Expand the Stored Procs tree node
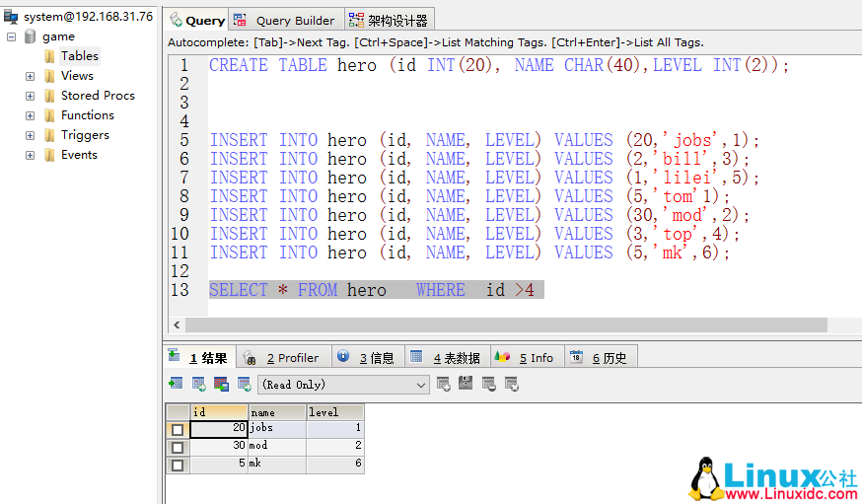The image size is (862, 504). pyautogui.click(x=31, y=97)
